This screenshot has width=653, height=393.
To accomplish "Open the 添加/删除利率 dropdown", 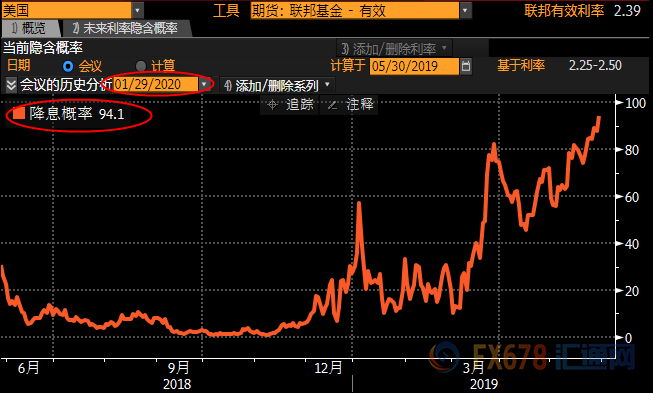I will [394, 49].
